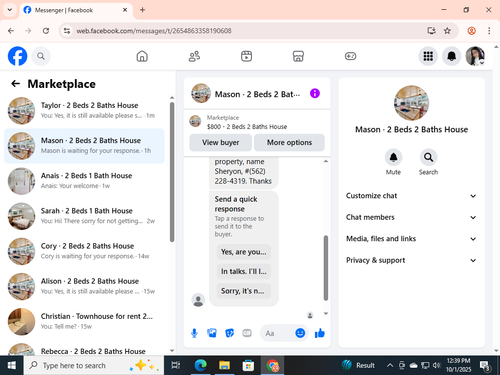Expand Privacy & support section
Viewport: 500px width, 375px height.
(x=411, y=260)
